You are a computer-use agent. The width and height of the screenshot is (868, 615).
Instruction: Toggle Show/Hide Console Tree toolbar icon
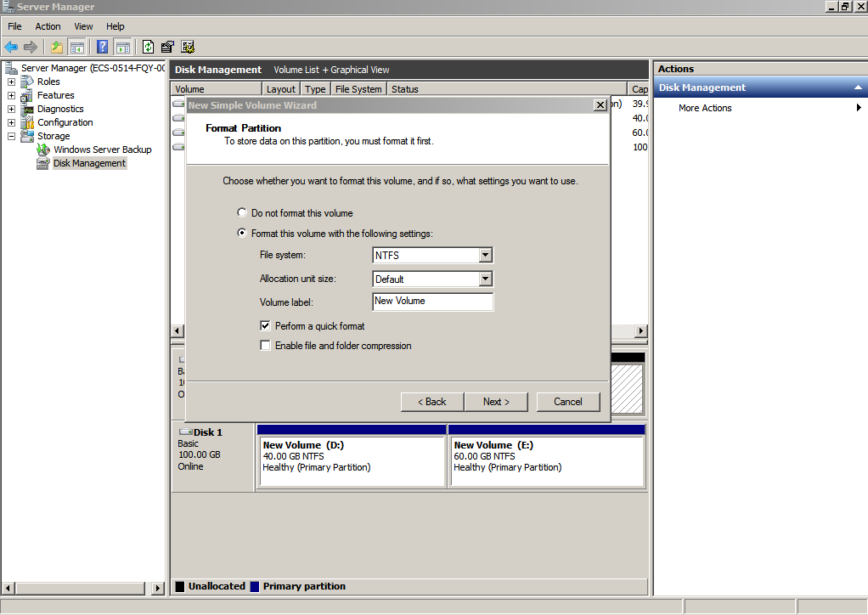point(76,47)
